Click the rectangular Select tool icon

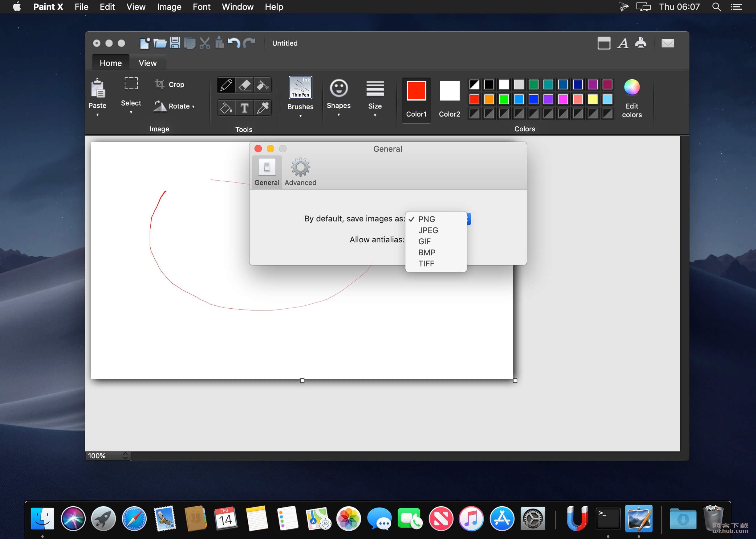click(131, 84)
